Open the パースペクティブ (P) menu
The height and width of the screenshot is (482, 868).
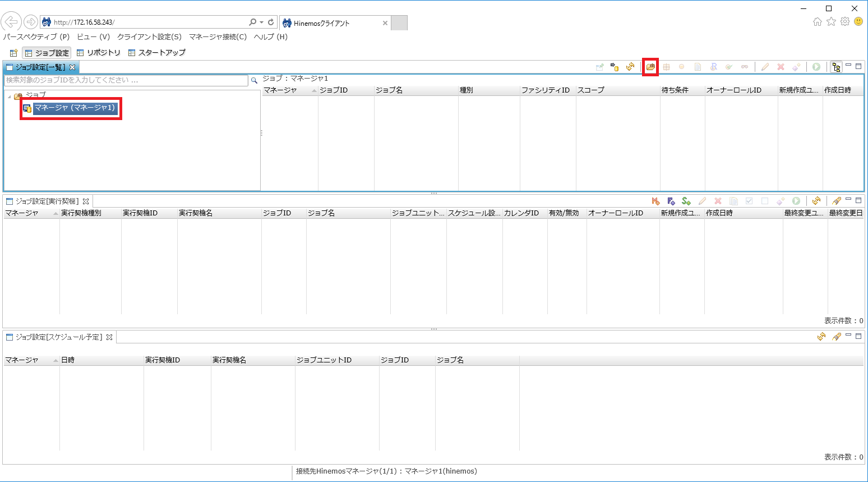coord(36,36)
